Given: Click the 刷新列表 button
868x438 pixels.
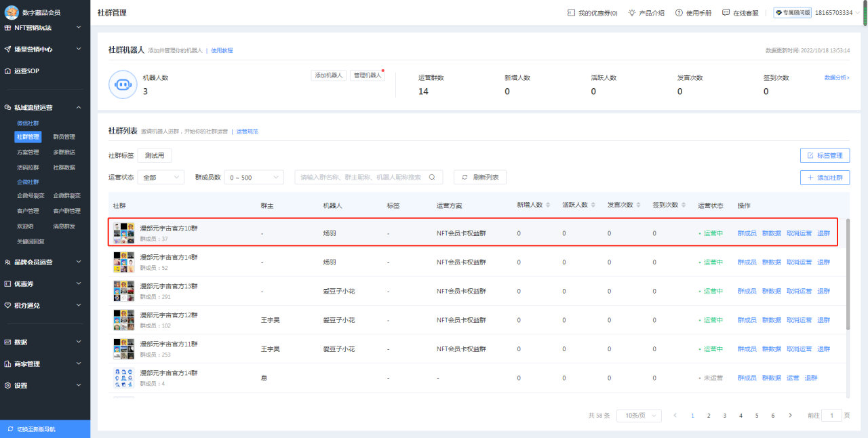Looking at the screenshot, I should [480, 177].
